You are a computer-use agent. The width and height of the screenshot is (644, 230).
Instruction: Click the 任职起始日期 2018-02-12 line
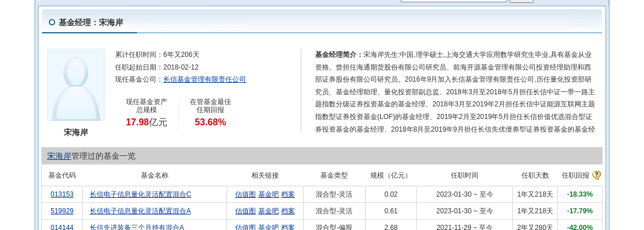pyautogui.click(x=157, y=67)
